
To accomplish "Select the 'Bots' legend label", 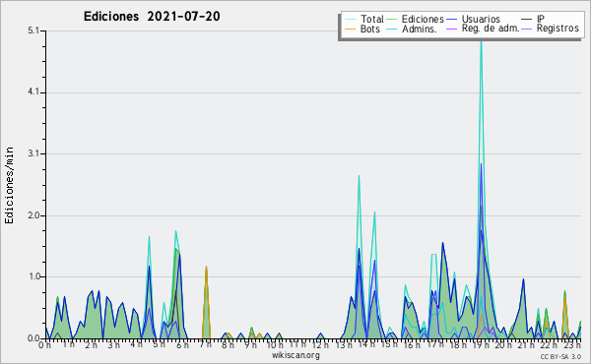I will [x=369, y=29].
